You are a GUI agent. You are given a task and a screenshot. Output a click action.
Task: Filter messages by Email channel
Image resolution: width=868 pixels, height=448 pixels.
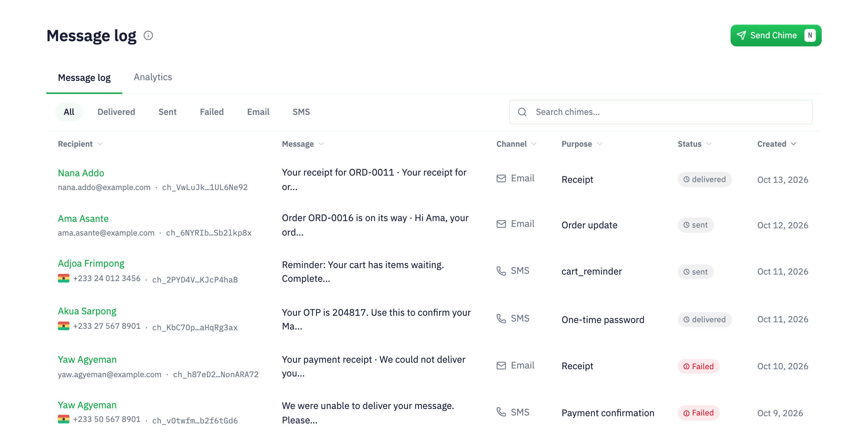click(x=258, y=112)
